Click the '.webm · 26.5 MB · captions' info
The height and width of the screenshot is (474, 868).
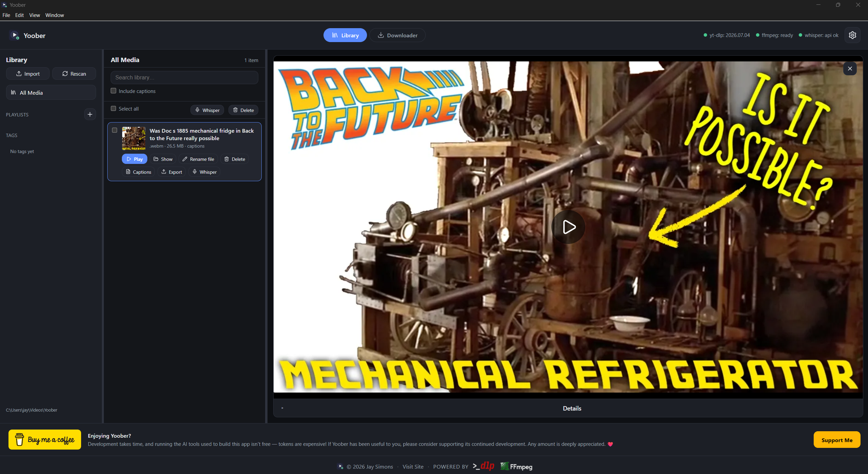click(x=177, y=146)
